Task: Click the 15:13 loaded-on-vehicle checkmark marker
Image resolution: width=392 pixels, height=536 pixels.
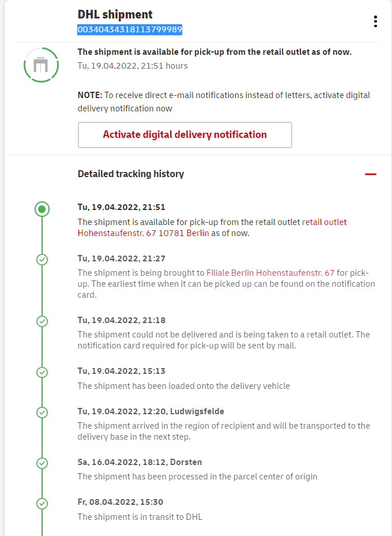Action: (x=42, y=372)
